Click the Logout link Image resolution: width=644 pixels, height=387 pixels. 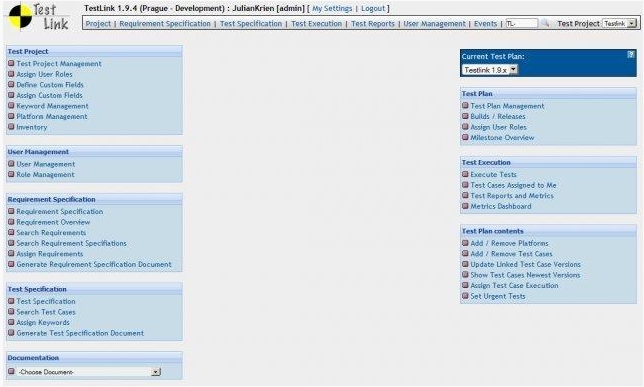point(373,8)
